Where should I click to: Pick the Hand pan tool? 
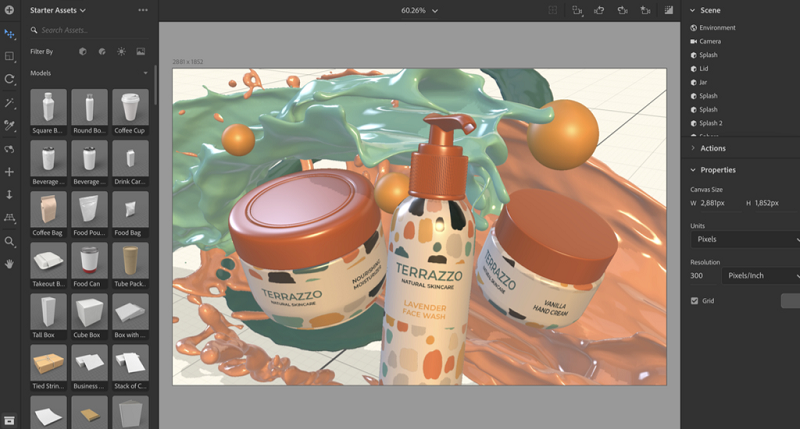click(10, 264)
